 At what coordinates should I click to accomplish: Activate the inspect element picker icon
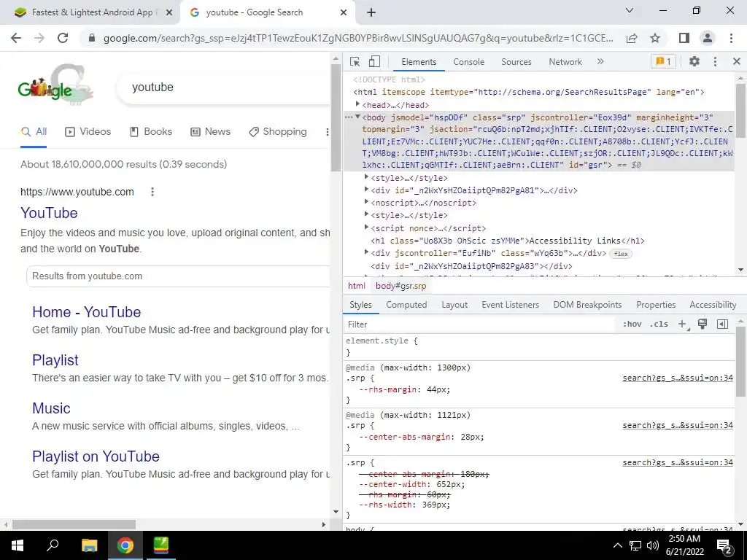point(355,61)
